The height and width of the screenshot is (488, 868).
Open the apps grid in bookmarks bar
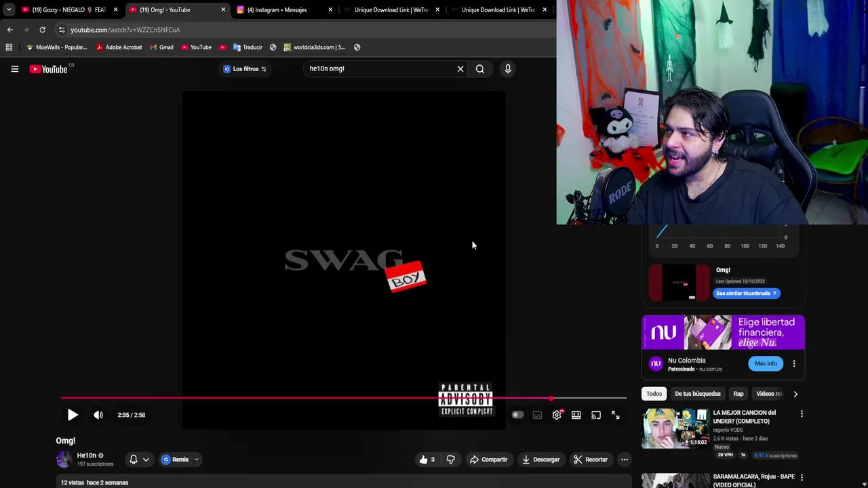point(9,47)
